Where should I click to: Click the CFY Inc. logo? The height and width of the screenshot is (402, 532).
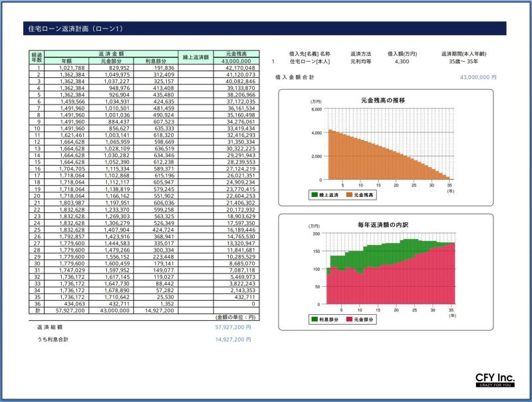(x=495, y=380)
